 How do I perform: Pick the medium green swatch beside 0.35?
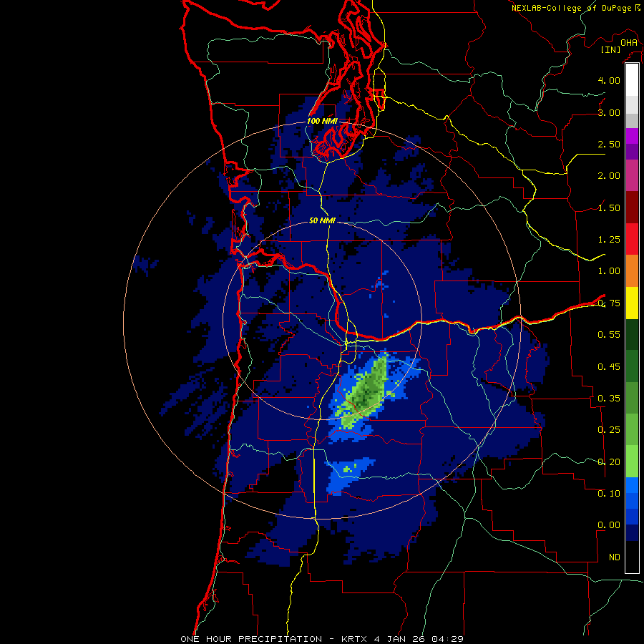click(x=632, y=398)
